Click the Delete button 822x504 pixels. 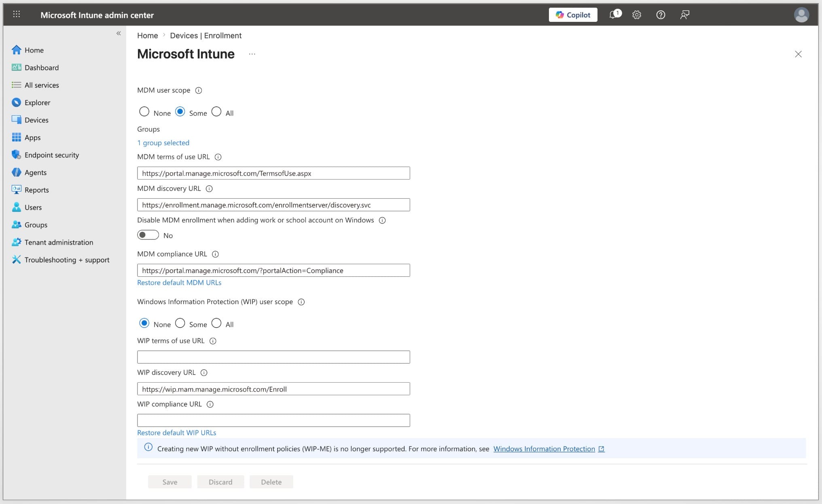[x=271, y=482]
